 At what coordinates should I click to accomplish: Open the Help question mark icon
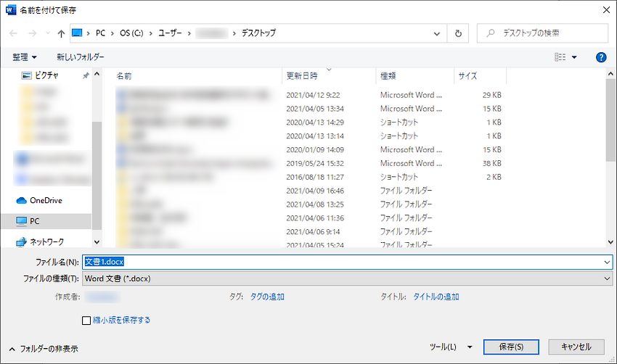[600, 57]
